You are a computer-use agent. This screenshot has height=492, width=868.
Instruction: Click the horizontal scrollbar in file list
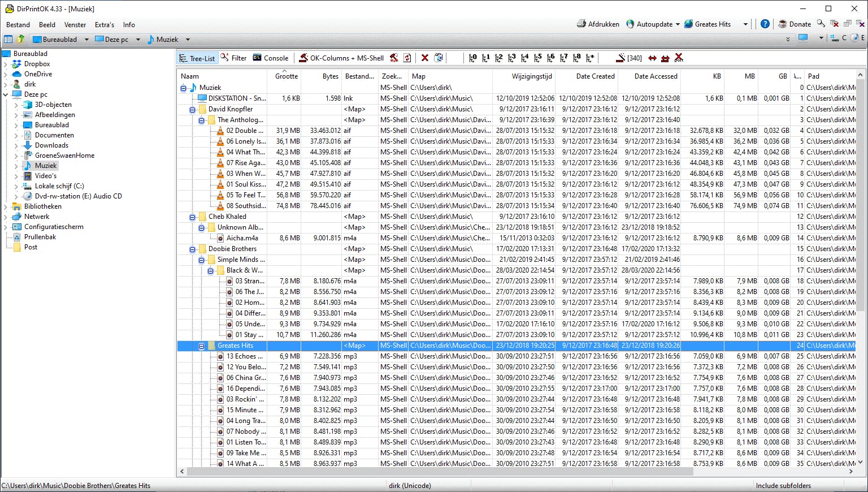[x=509, y=471]
